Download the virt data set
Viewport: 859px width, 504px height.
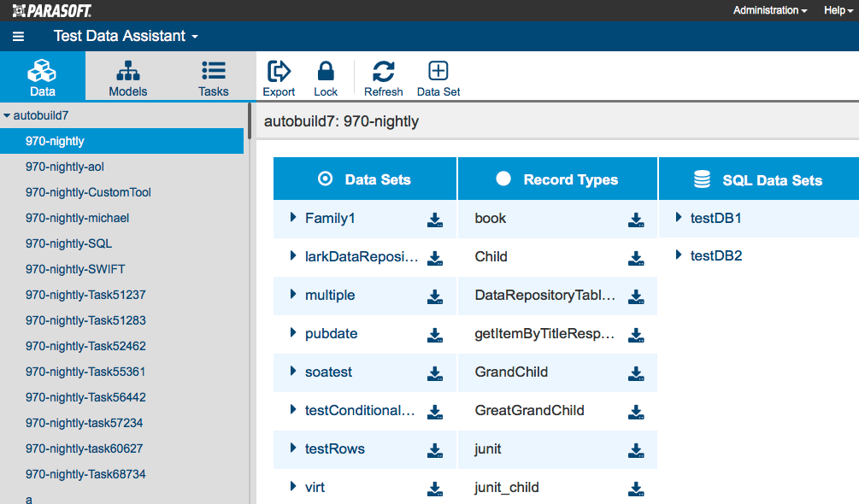(435, 488)
